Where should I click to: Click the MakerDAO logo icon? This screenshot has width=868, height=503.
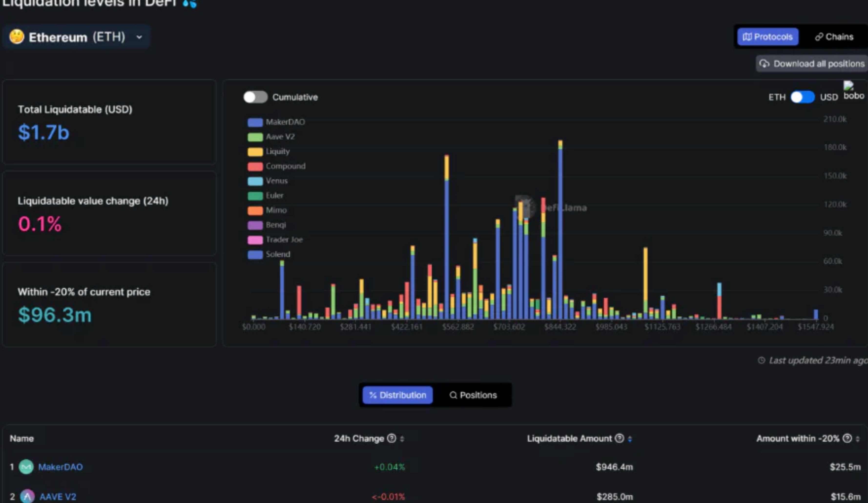coord(26,467)
